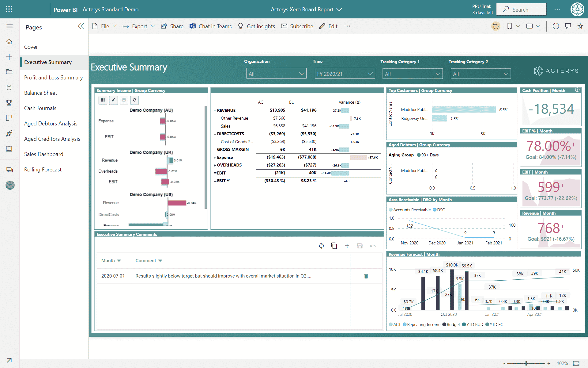Image resolution: width=588 pixels, height=368 pixels.
Task: Click the info icon on Cash Position card
Action: [x=577, y=90]
